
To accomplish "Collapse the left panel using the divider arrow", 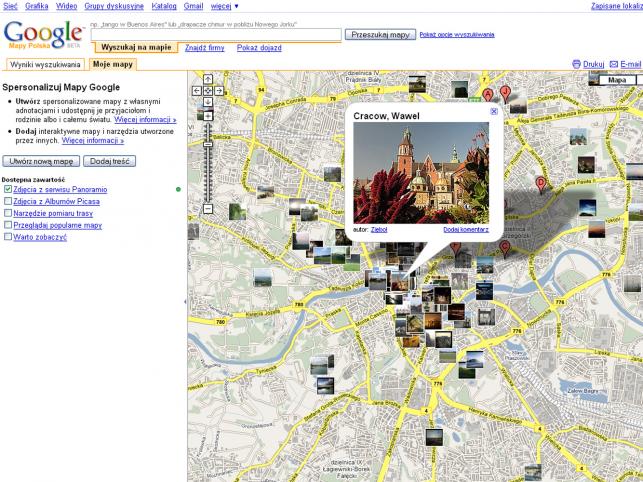I will coord(185,302).
